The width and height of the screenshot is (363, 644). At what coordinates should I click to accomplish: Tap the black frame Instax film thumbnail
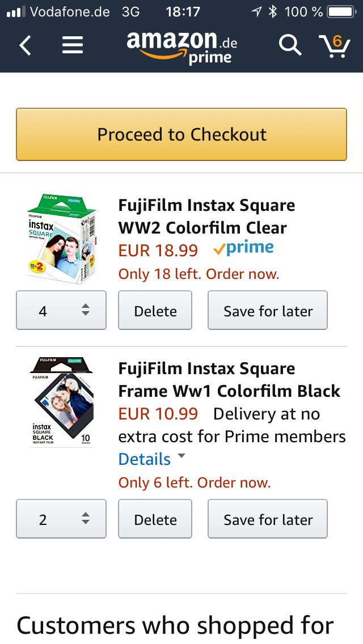(61, 402)
